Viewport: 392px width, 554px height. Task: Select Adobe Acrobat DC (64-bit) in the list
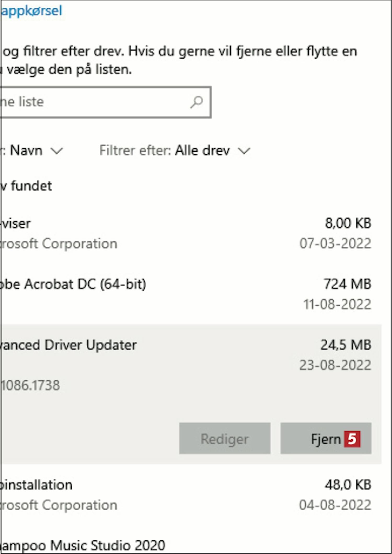pos(73,284)
